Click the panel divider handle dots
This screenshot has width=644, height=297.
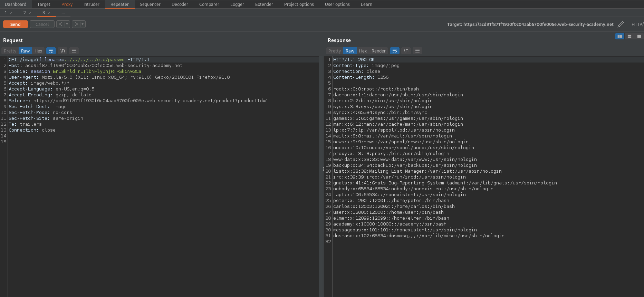pos(323,169)
